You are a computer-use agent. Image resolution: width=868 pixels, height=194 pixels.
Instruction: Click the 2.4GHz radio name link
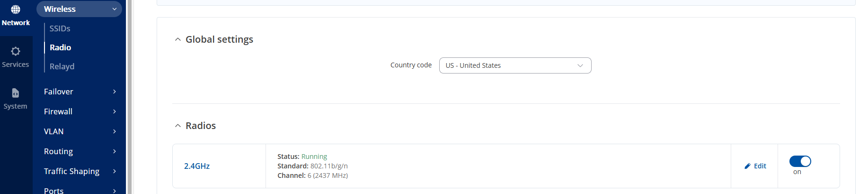pos(197,166)
